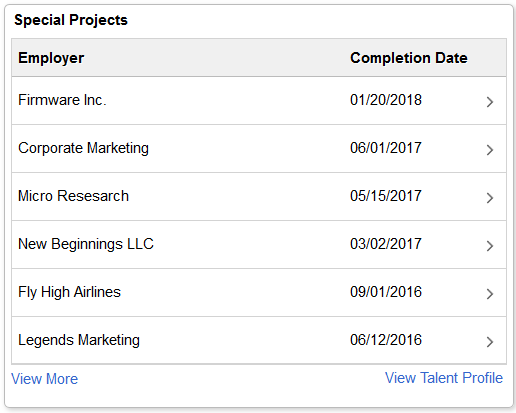Open the View Talent Profile link
The width and height of the screenshot is (516, 413).
[x=444, y=378]
